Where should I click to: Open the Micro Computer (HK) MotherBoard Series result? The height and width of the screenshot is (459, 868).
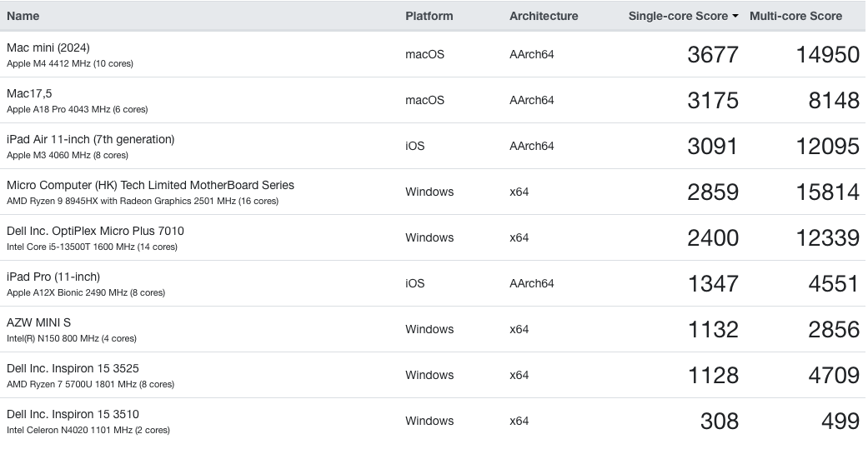coord(150,185)
